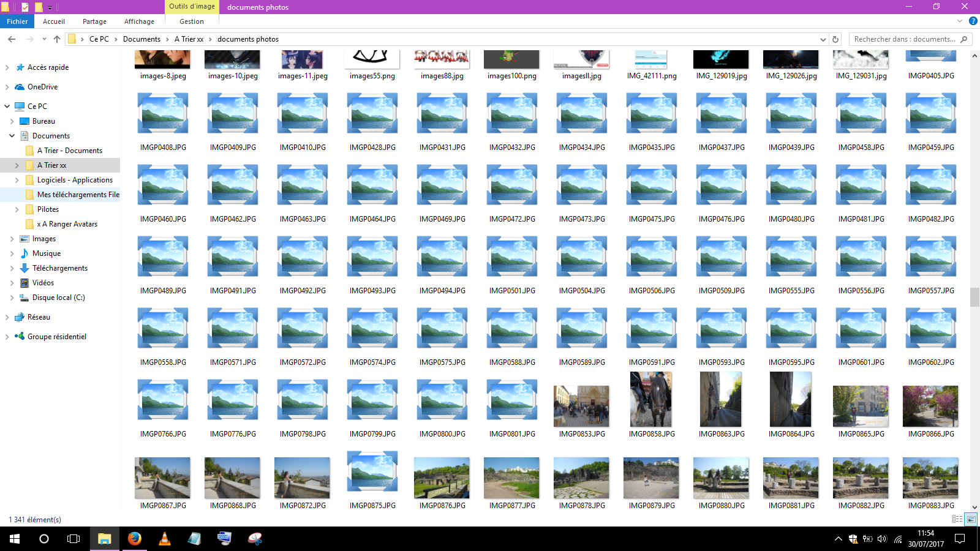The image size is (980, 551).
Task: Select the Vidéos film icon
Action: click(x=24, y=283)
